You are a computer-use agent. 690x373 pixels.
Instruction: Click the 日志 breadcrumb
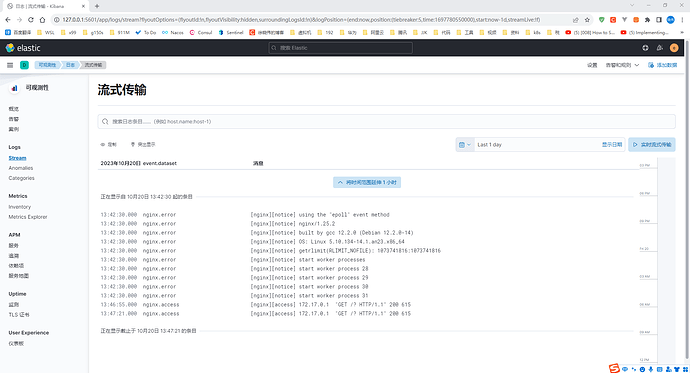70,65
